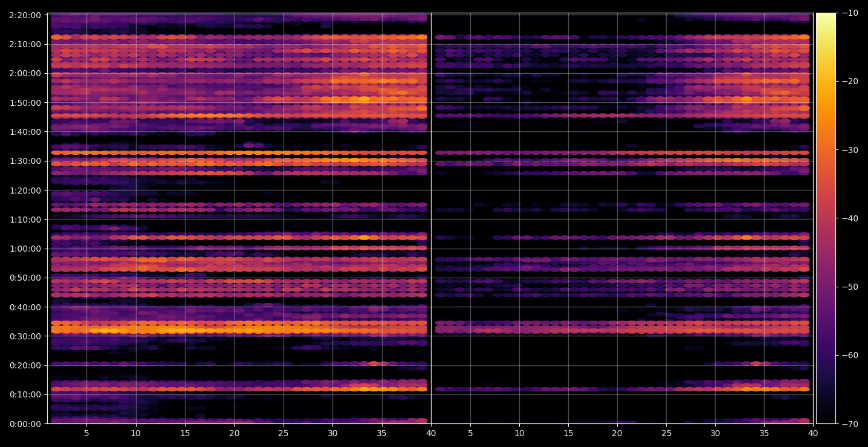Click the −30 colorbar tick label
The width and height of the screenshot is (868, 447).
pos(849,150)
